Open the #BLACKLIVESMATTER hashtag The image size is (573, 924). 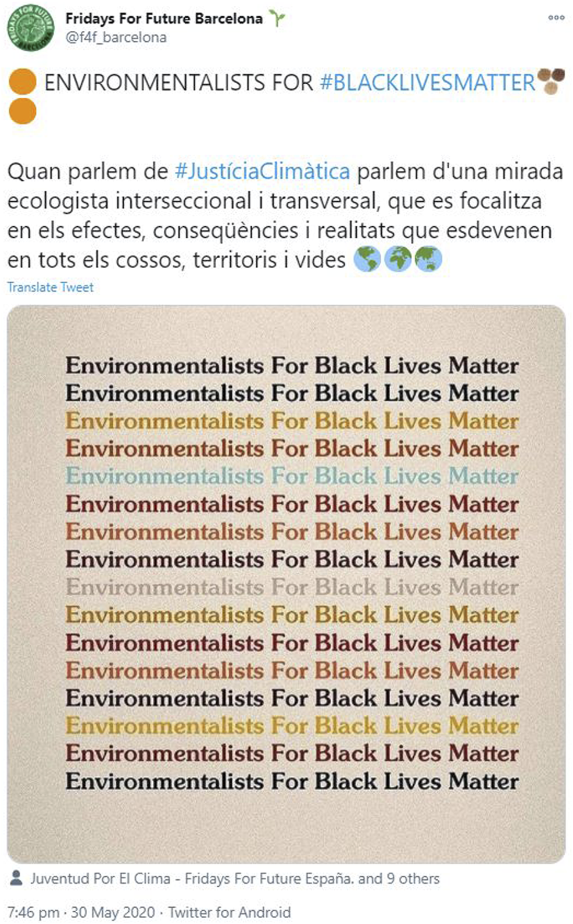click(x=427, y=83)
